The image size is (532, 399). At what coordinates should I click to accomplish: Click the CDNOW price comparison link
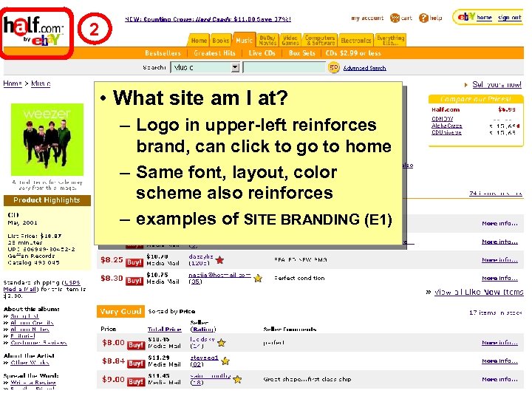tap(442, 119)
